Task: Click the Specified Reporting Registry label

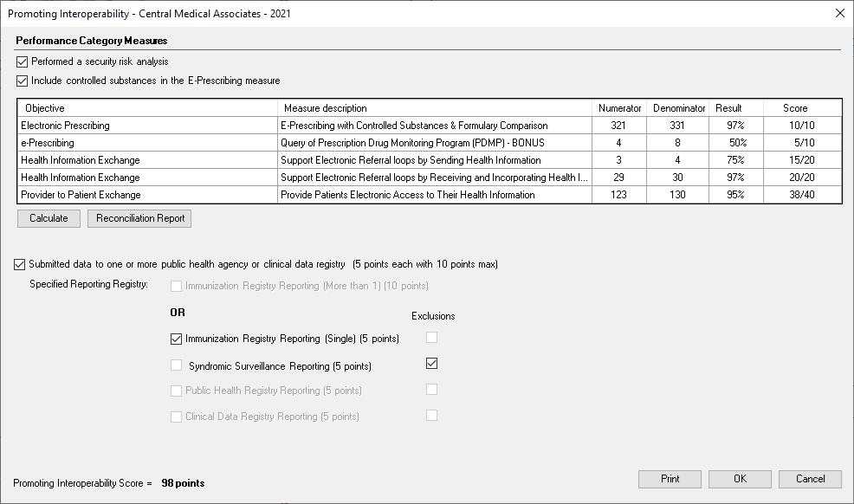Action: point(88,284)
